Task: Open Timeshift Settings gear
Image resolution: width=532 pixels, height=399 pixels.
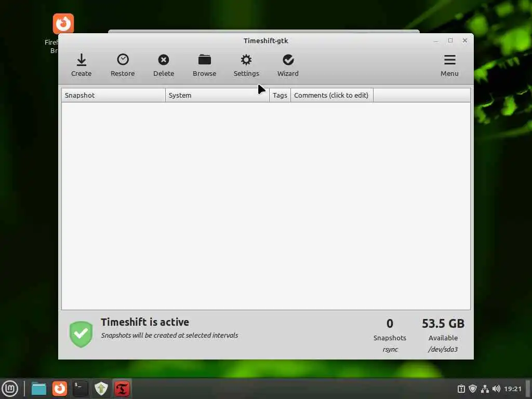Action: click(x=246, y=65)
